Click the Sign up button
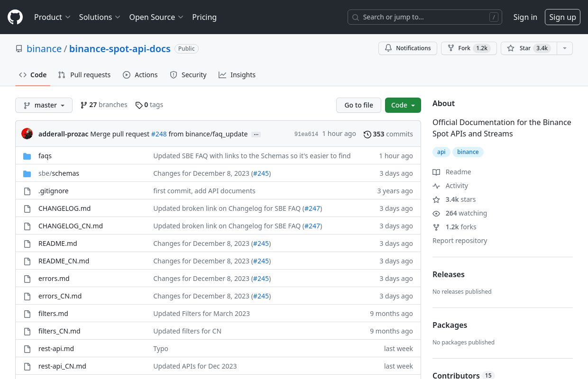 (562, 17)
